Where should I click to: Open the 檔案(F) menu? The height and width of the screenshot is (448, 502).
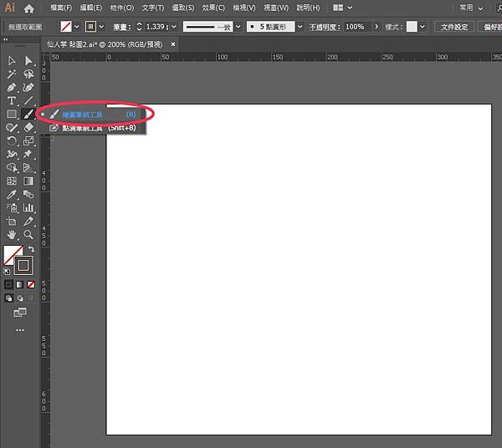click(61, 8)
